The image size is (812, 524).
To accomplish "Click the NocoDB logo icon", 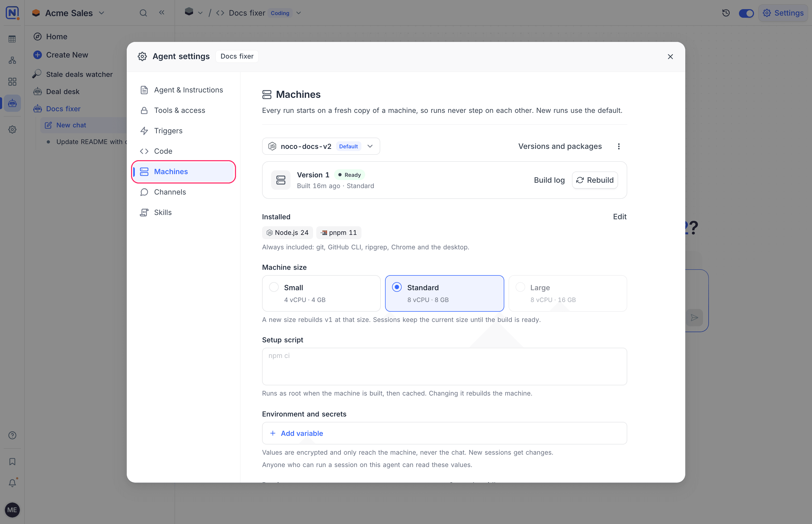I will (x=12, y=13).
